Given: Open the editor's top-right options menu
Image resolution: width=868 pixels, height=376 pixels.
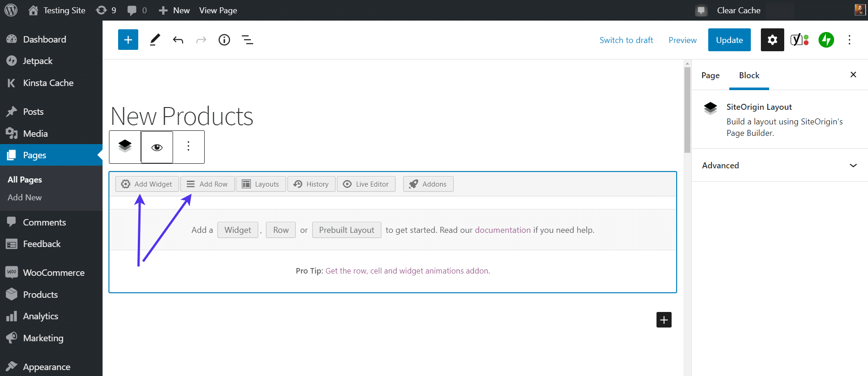Looking at the screenshot, I should pyautogui.click(x=849, y=40).
